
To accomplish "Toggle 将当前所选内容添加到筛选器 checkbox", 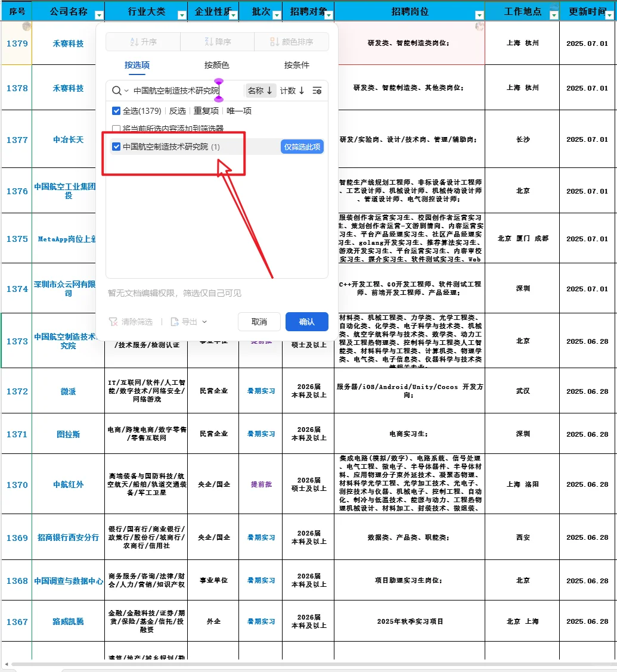I will tap(116, 128).
